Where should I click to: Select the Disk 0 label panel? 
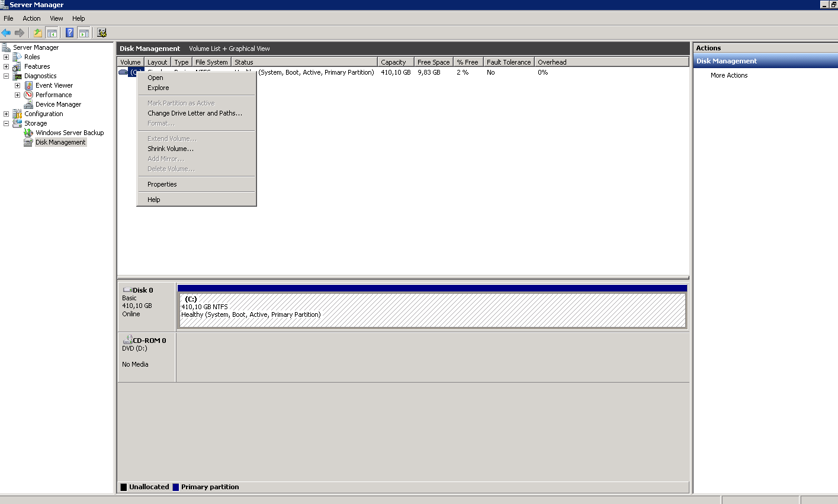pyautogui.click(x=146, y=307)
